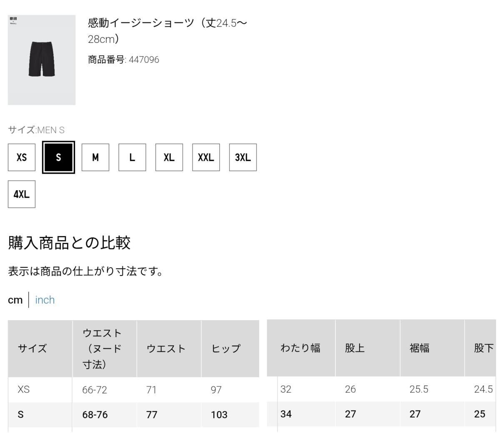Image resolution: width=500 pixels, height=448 pixels.
Task: Select the S size button
Action: pyautogui.click(x=58, y=157)
